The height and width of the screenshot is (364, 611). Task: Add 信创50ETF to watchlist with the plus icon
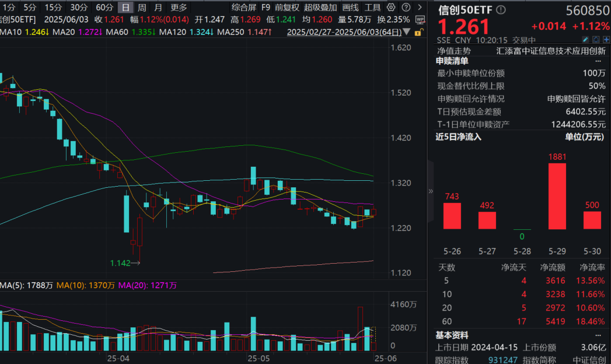pos(607,39)
